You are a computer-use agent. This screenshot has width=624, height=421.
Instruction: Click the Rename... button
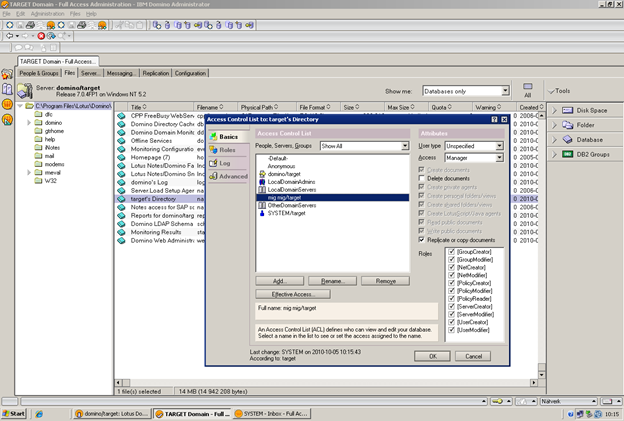332,281
